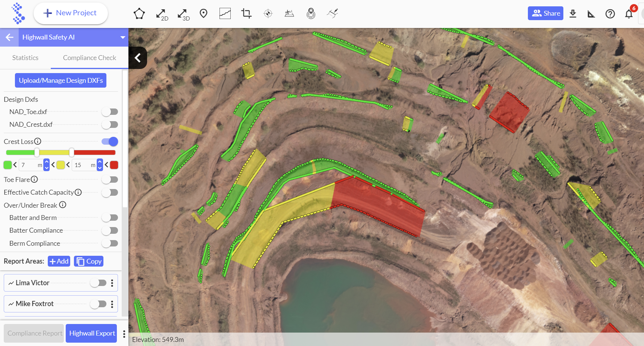Enable the NAD_Toe.dxf layer toggle

pos(110,112)
